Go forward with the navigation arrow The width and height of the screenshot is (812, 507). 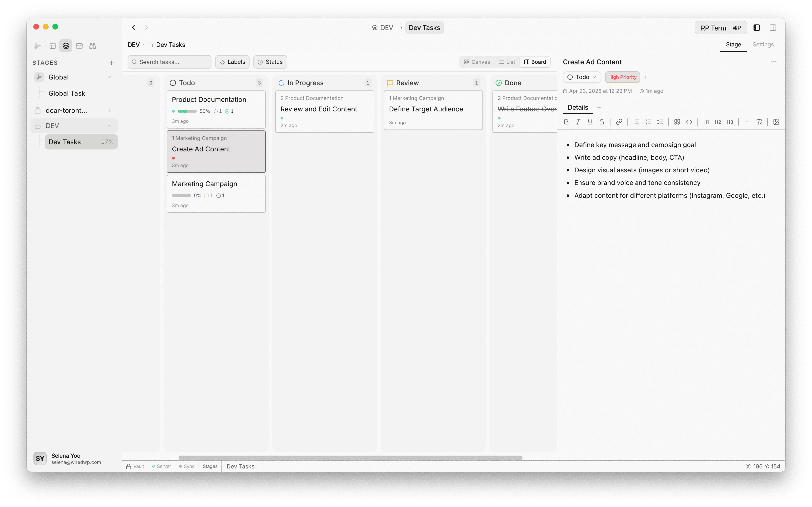(147, 28)
